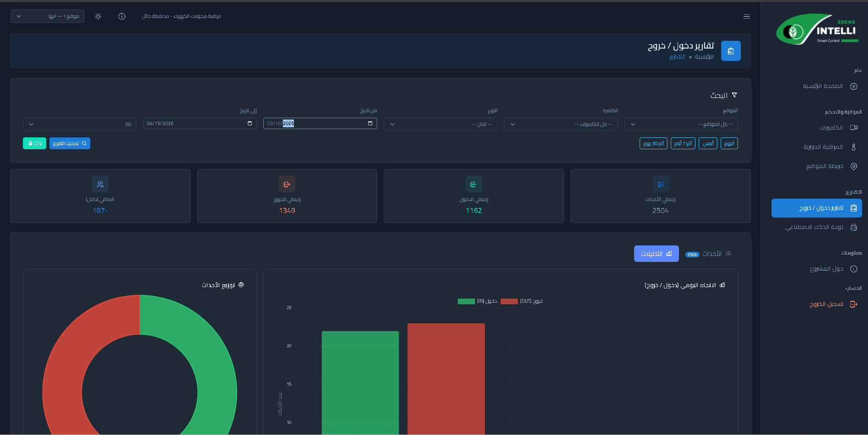Image resolution: width=868 pixels, height=435 pixels.
Task: Click the blue report icon beside the page title
Action: (731, 51)
